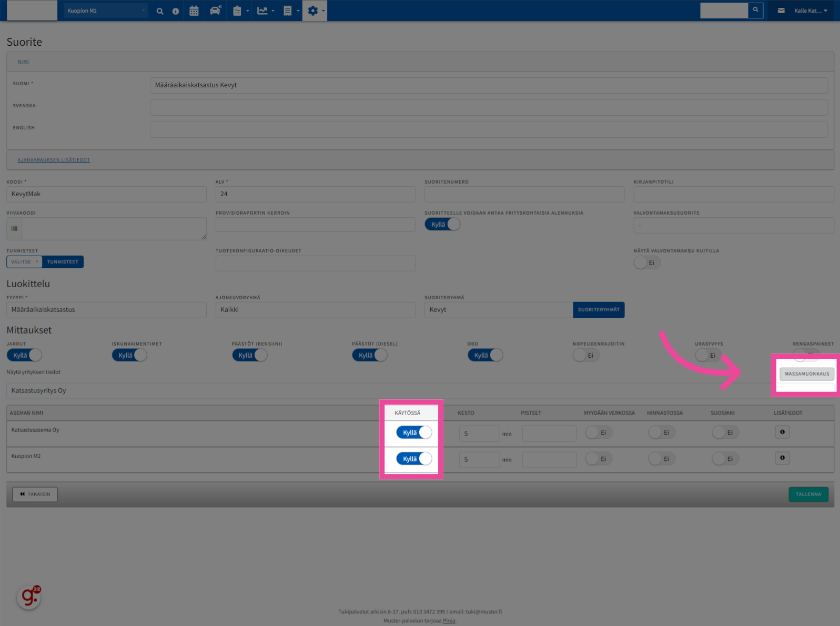Screen dimensions: 840x626
Task: Expand the Kalle Kat... user menu
Action: point(811,11)
